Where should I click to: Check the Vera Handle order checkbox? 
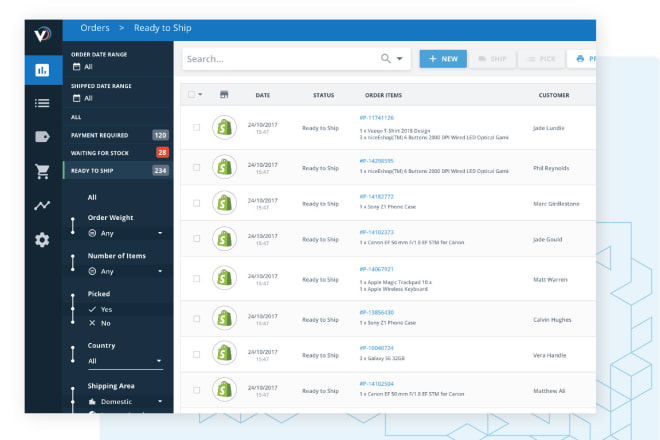pyautogui.click(x=196, y=354)
